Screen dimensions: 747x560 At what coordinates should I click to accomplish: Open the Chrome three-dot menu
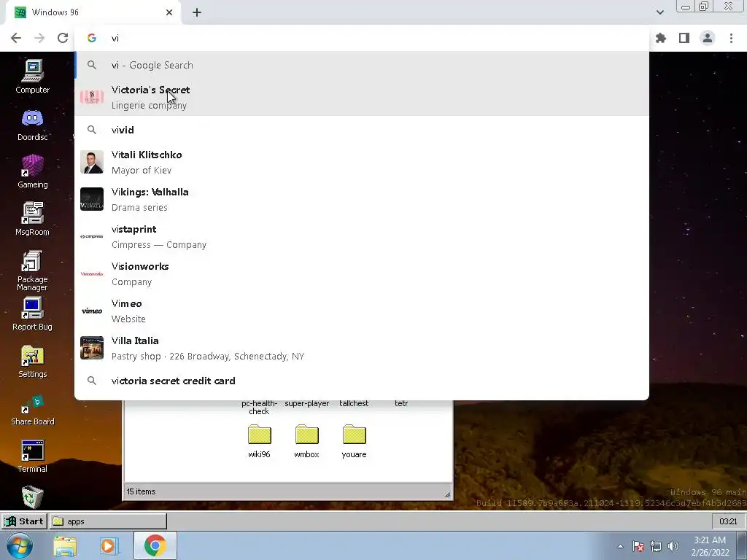click(x=731, y=38)
